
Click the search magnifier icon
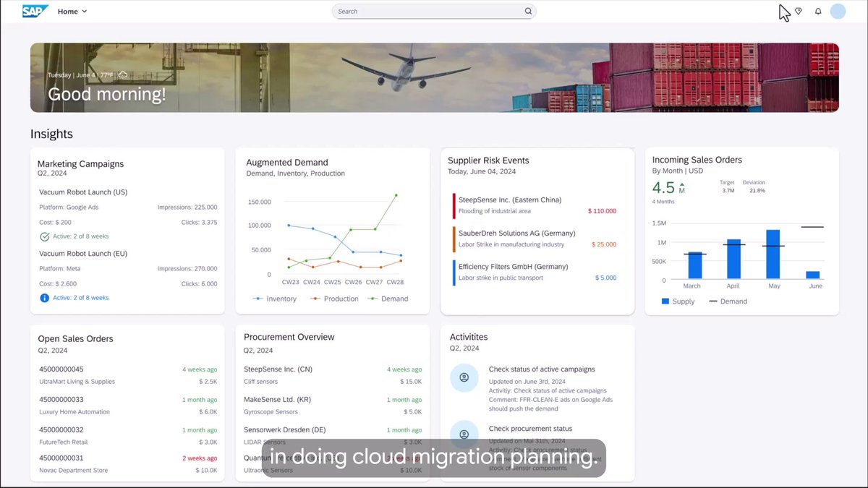tap(528, 12)
